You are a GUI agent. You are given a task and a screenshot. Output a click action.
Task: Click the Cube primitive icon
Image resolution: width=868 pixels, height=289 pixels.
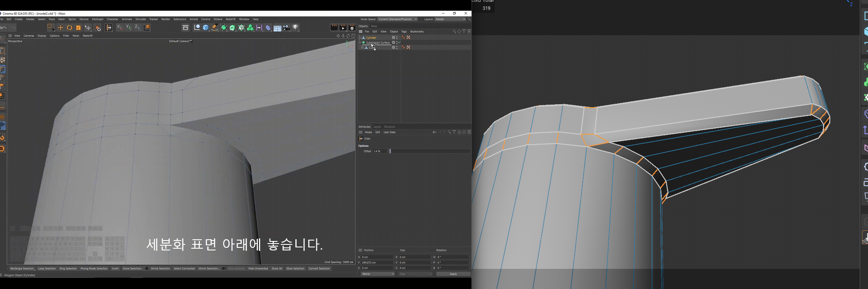206,28
